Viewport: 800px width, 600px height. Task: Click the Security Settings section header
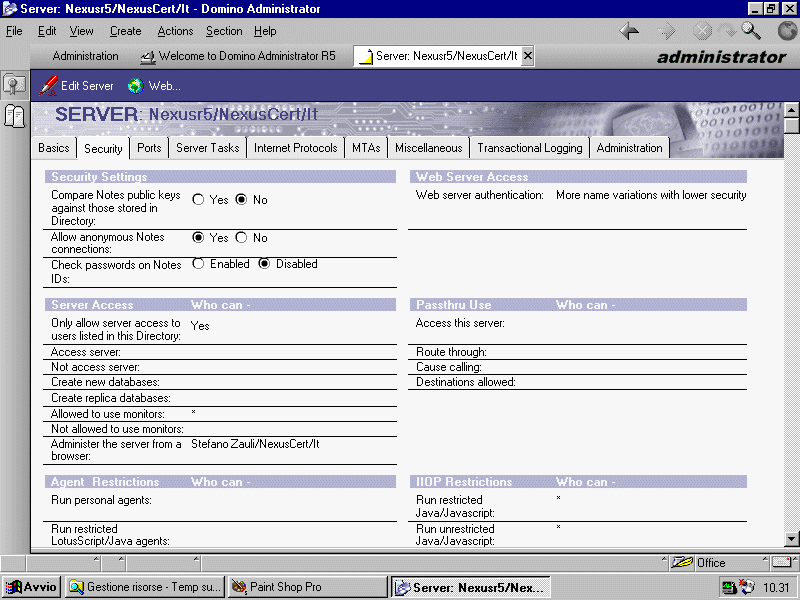tap(220, 177)
